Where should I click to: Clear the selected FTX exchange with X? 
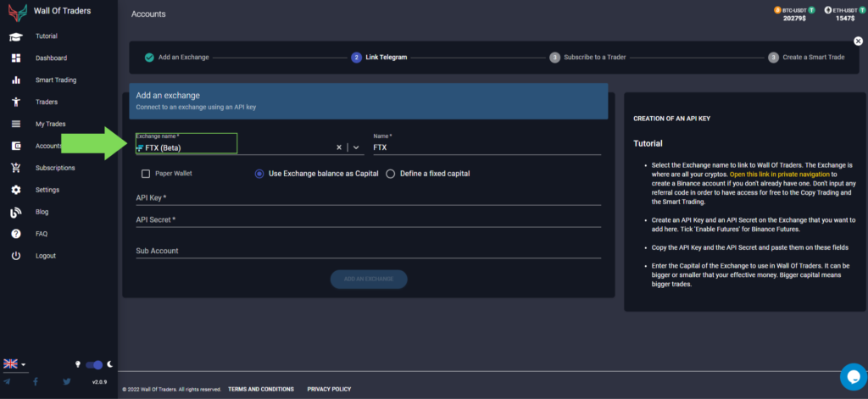point(339,147)
